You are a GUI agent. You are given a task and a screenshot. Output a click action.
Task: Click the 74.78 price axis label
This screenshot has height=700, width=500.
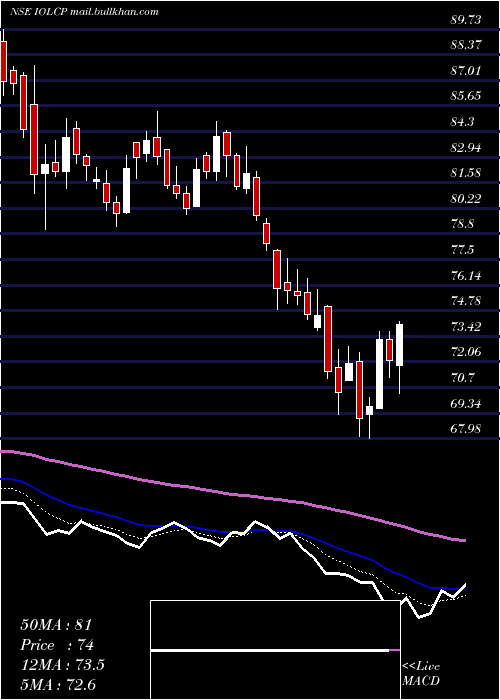[x=467, y=301]
